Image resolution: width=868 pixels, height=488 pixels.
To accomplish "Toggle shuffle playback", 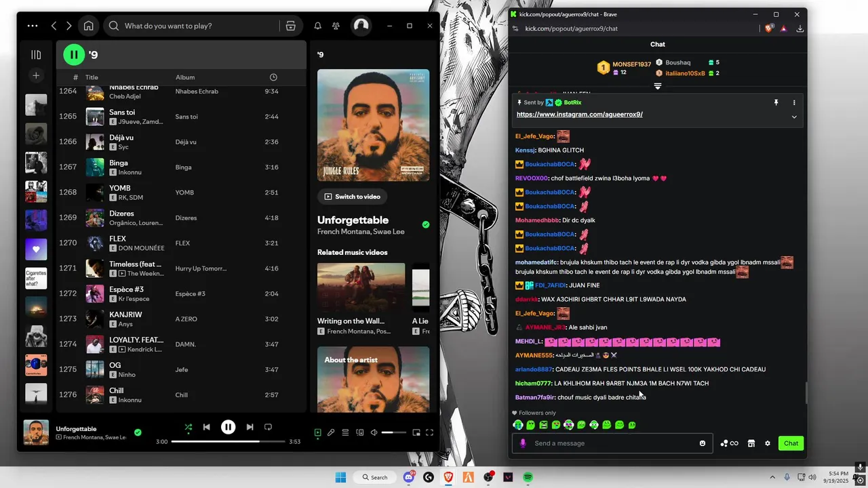I will coord(188,427).
